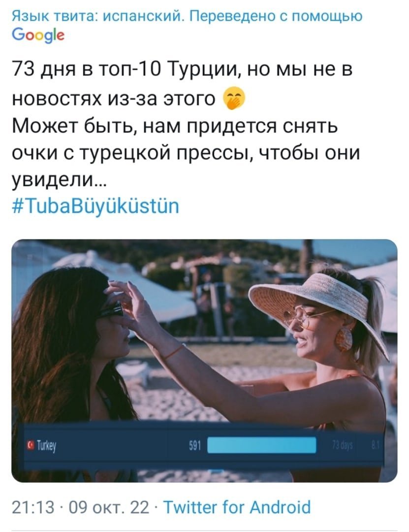Click the Google logo under the translation notice
409x532 pixels.
pos(38,35)
